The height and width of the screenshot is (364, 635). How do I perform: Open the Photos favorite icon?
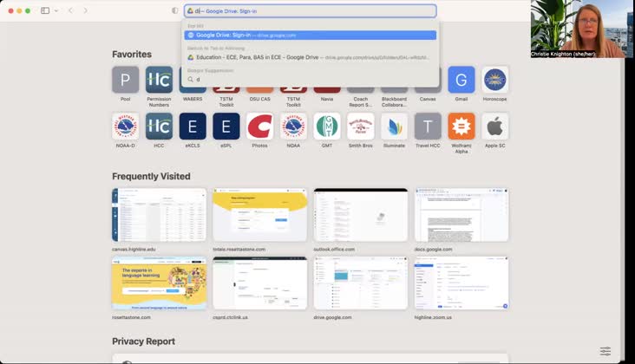[259, 127]
